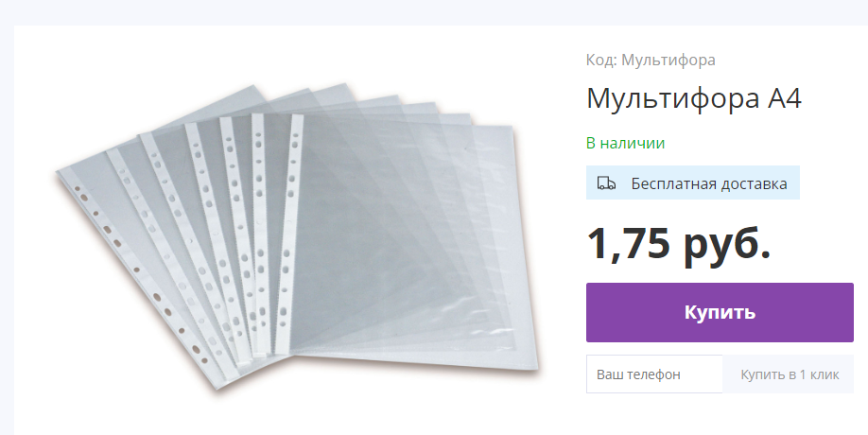The image size is (868, 435).
Task: Open the Мультифора А4 product photo
Action: (x=298, y=235)
